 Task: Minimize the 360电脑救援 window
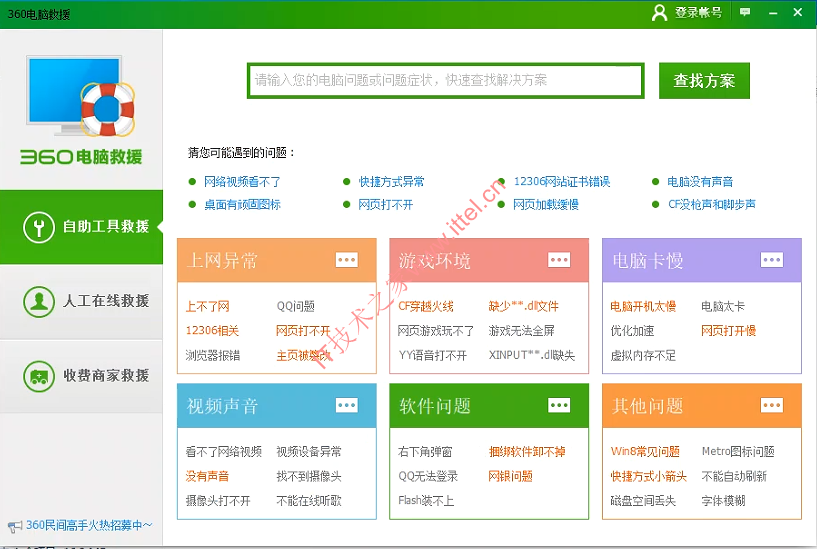(x=773, y=13)
